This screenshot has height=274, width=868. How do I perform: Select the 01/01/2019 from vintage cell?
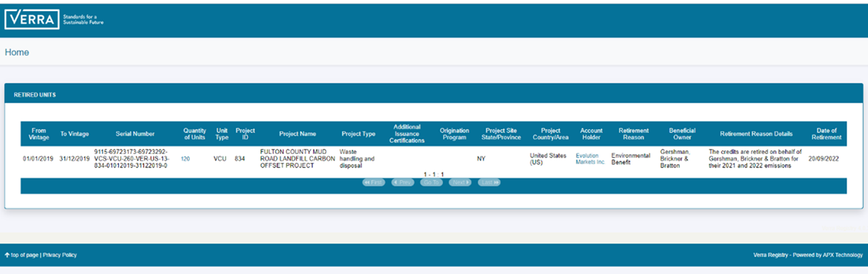point(38,158)
